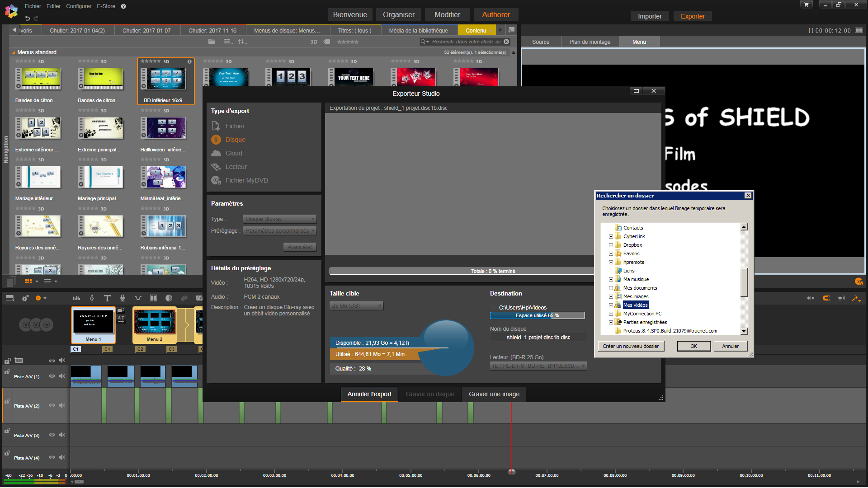
Task: Open the Configurer menu
Action: coord(79,6)
